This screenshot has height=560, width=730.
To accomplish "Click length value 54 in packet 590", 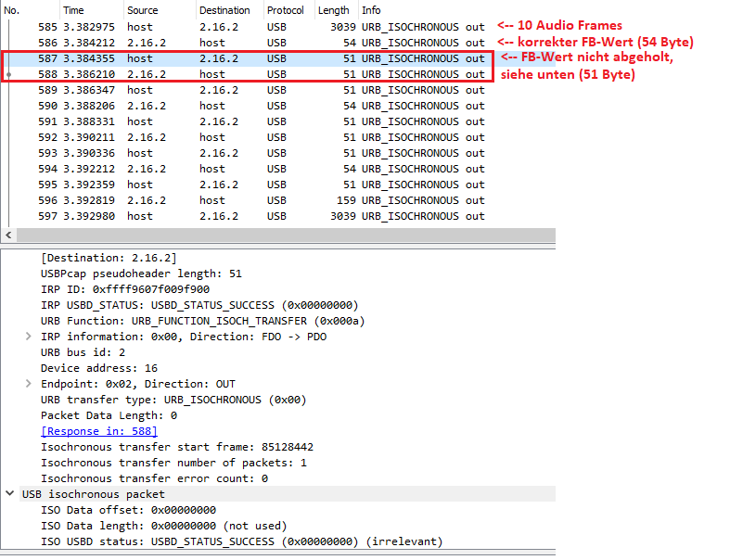I will point(350,106).
